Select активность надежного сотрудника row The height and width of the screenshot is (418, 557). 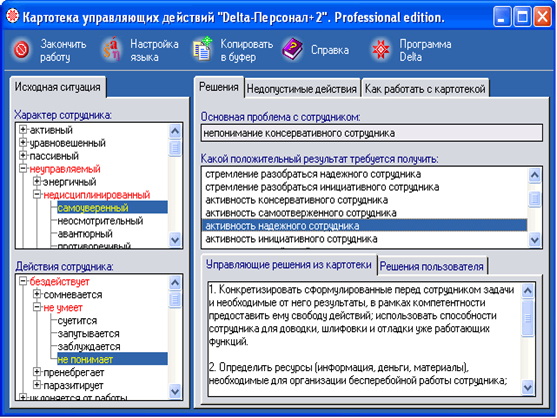point(364,226)
